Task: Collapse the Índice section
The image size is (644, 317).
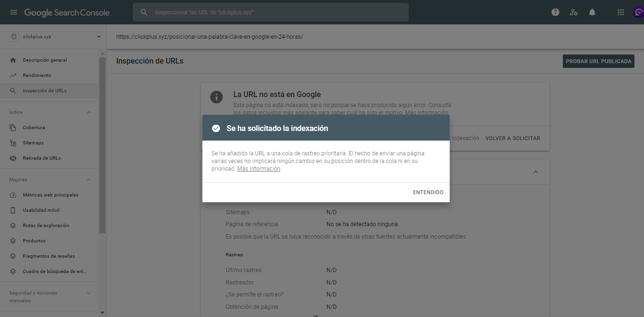Action: (x=88, y=111)
